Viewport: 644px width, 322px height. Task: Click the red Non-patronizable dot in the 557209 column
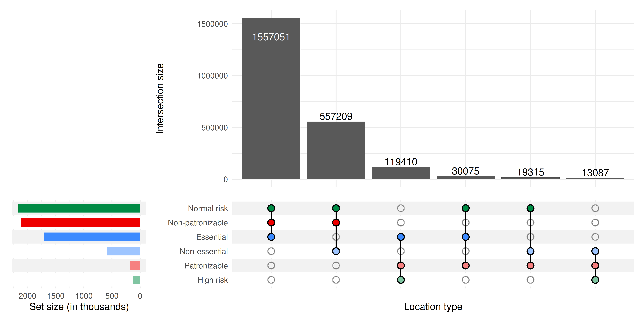click(x=336, y=222)
